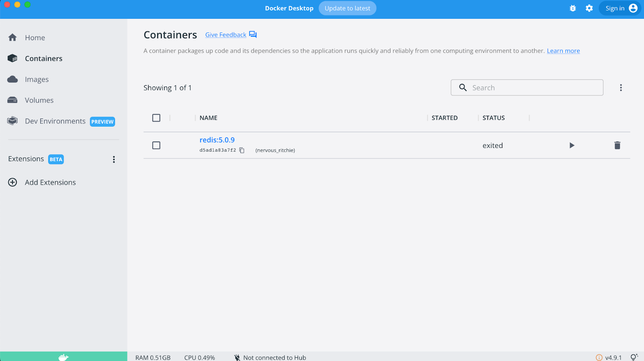Open the bug report troubleshoot icon
644x361 pixels.
(573, 8)
